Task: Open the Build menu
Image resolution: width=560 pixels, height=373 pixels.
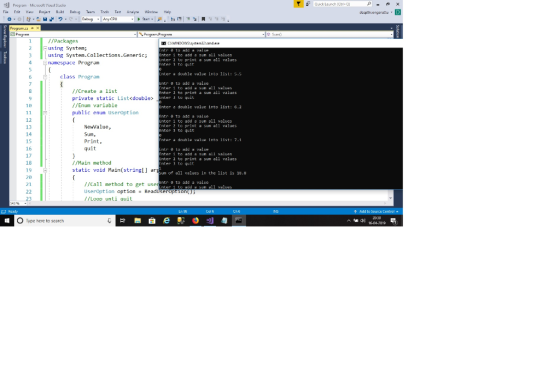Action: [60, 12]
